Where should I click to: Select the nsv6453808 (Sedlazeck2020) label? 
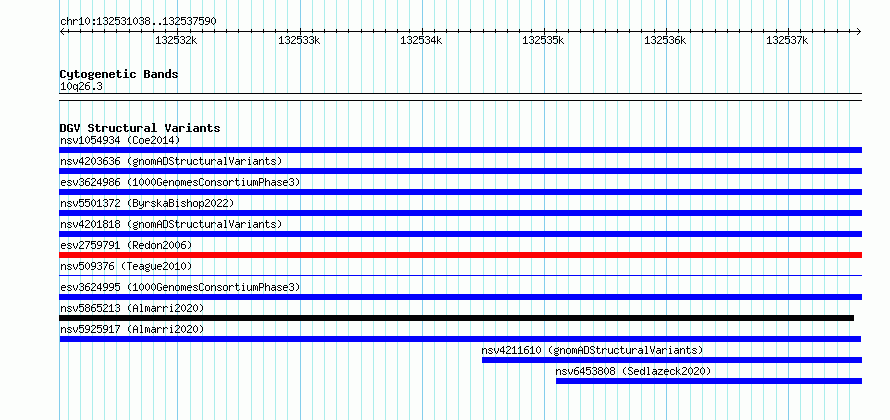click(x=633, y=371)
